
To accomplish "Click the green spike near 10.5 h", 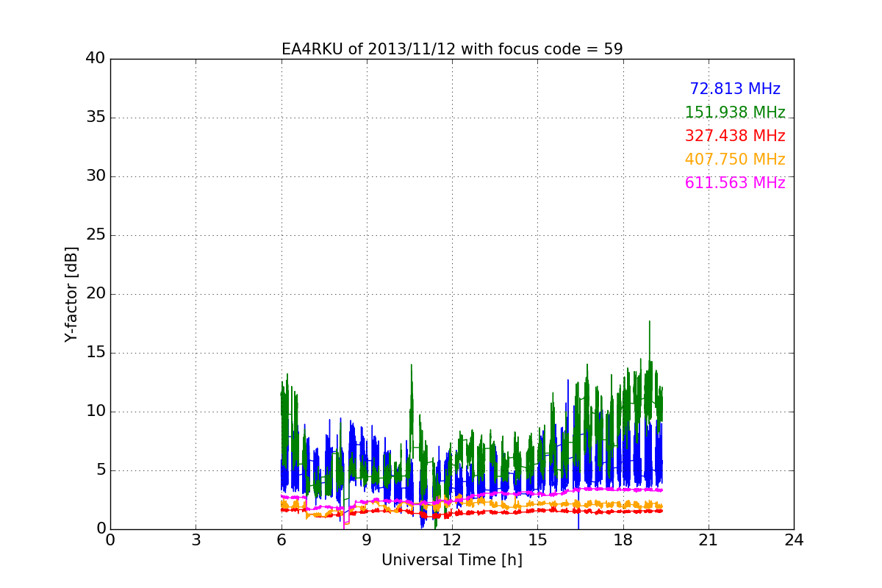I will (x=412, y=365).
